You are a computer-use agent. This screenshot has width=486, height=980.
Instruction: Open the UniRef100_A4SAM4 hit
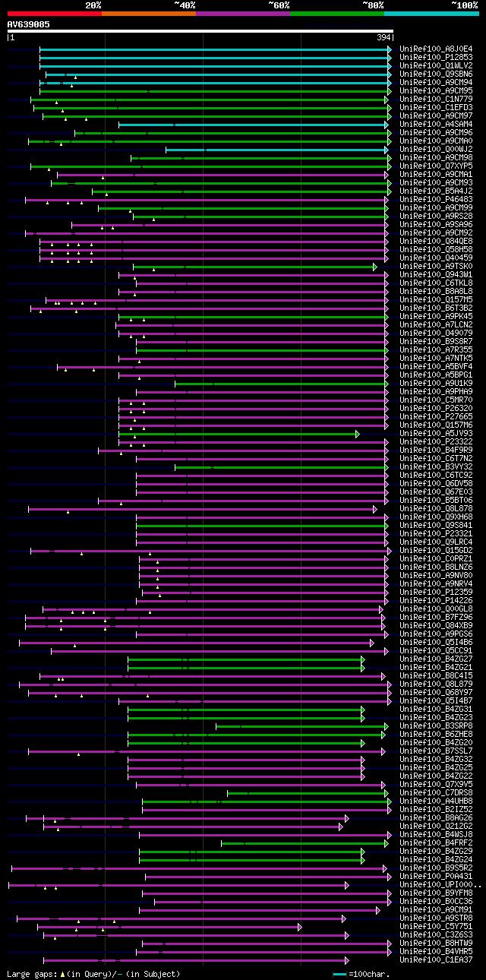(x=435, y=124)
